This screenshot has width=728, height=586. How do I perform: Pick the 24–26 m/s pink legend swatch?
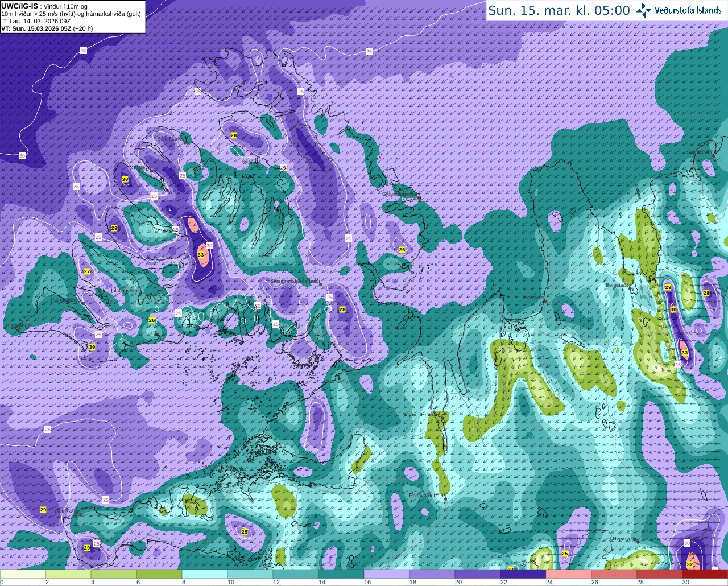(569, 574)
